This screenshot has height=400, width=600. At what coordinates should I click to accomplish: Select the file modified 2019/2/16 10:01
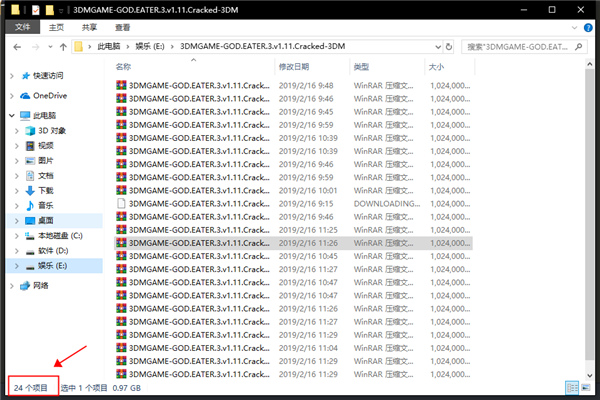point(293,190)
